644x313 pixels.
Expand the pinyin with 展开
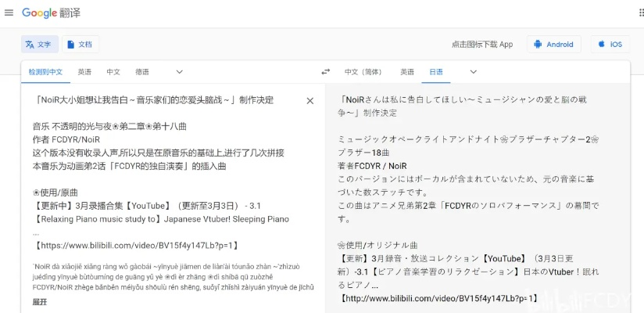pos(40,302)
